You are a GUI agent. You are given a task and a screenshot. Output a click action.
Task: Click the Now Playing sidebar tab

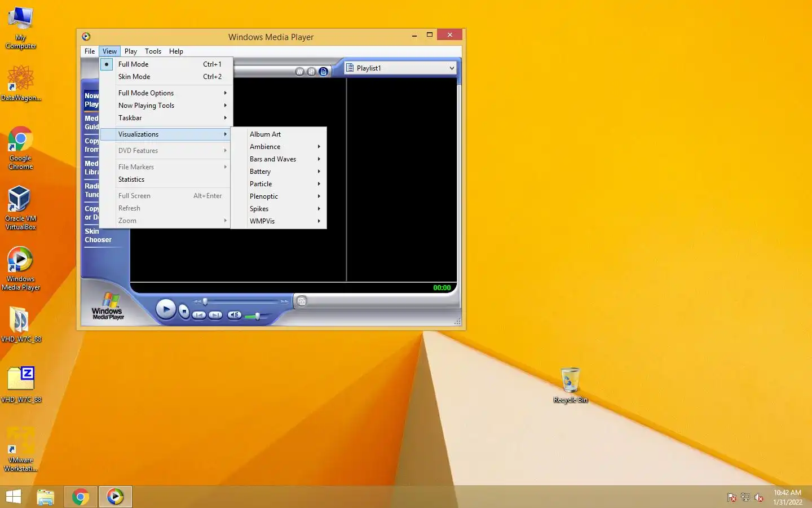tap(91, 100)
